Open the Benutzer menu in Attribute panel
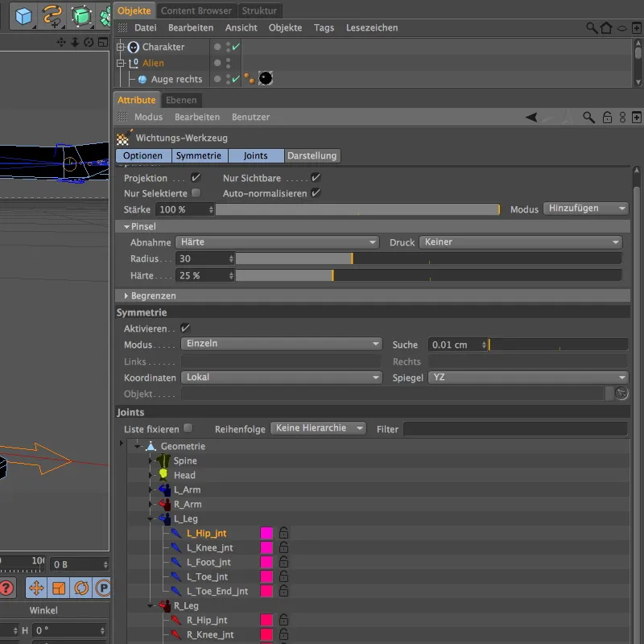Image resolution: width=644 pixels, height=644 pixels. click(x=250, y=117)
